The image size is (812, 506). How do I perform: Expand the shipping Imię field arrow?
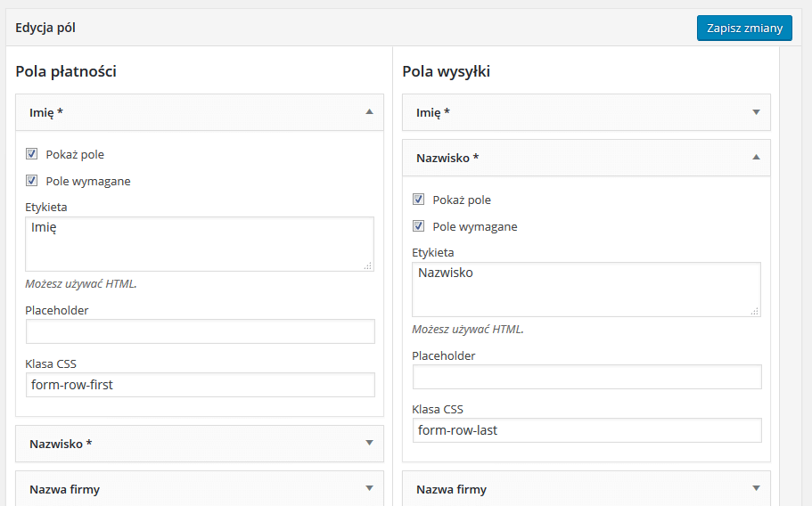[x=756, y=112]
